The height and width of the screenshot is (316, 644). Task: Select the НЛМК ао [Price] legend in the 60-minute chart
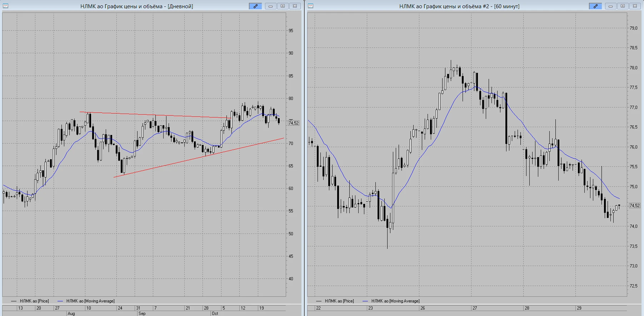pos(335,301)
